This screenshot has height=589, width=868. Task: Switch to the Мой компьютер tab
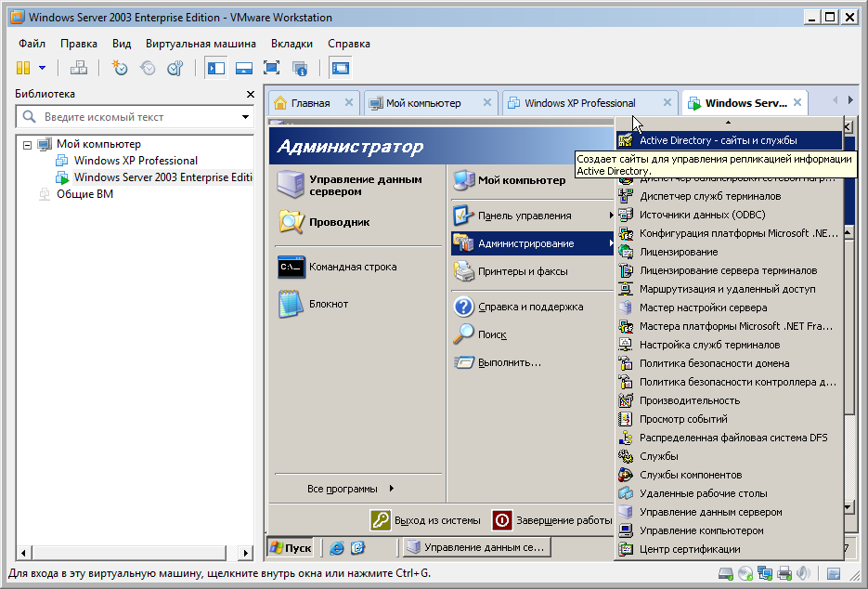[423, 103]
